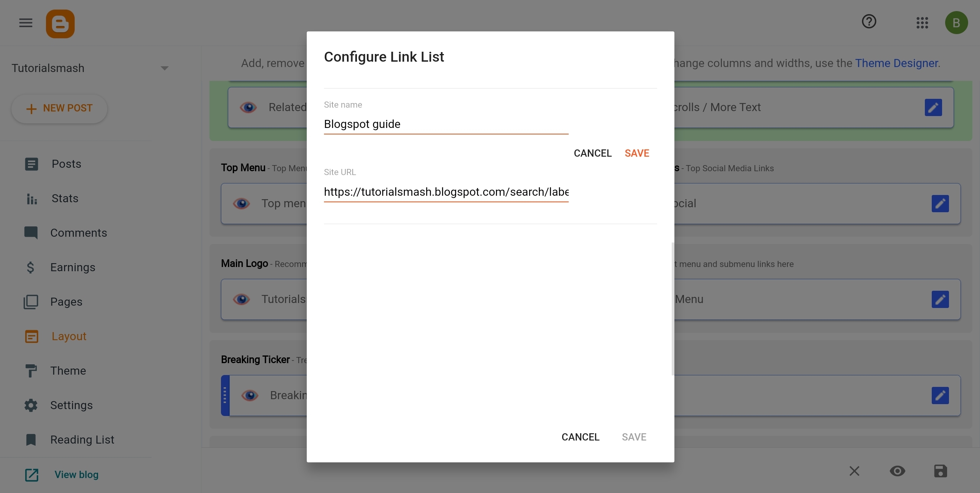The height and width of the screenshot is (493, 980).
Task: Click the orange SAVE button
Action: [x=636, y=153]
